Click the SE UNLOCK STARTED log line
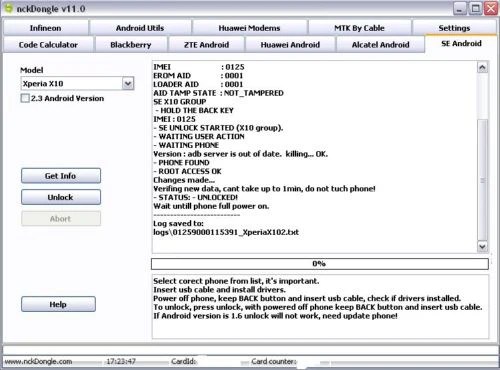This screenshot has width=500, height=370. [x=218, y=128]
